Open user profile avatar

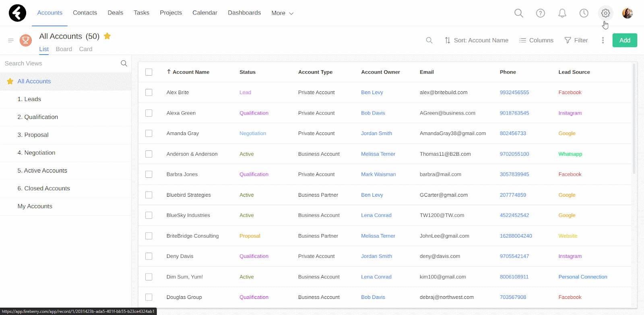coord(627,13)
